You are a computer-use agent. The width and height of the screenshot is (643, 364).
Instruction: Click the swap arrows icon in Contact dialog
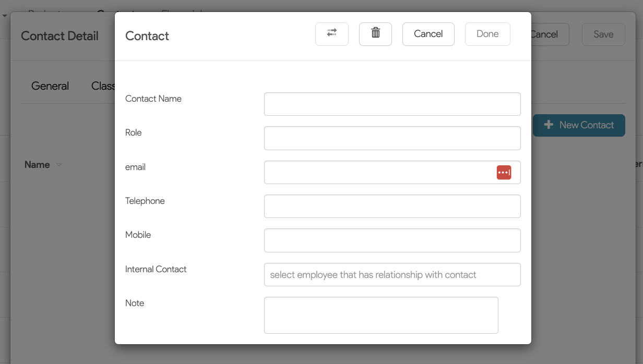[331, 34]
